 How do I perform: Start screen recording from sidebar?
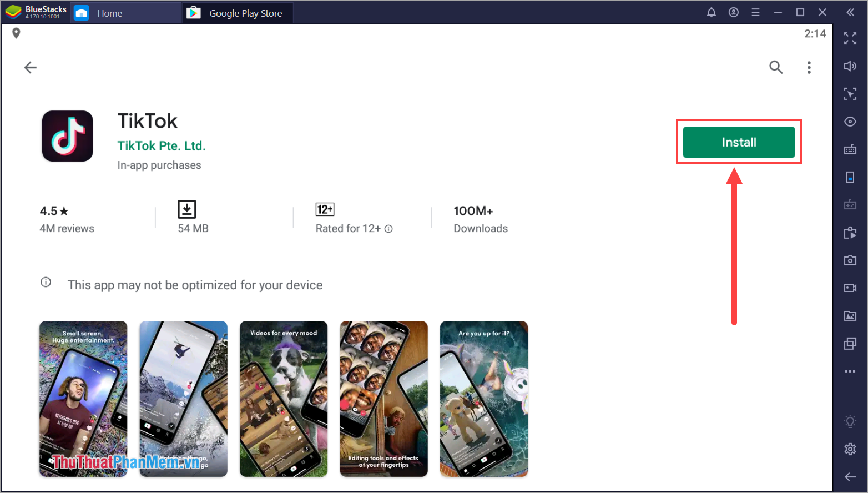pyautogui.click(x=850, y=288)
